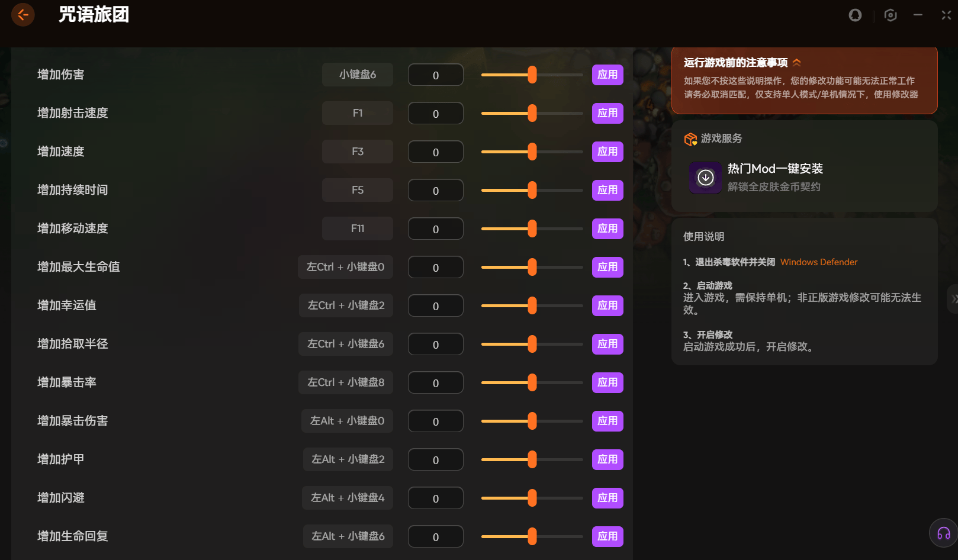Change the F5 hotkey for 增加持续时间

pyautogui.click(x=357, y=191)
